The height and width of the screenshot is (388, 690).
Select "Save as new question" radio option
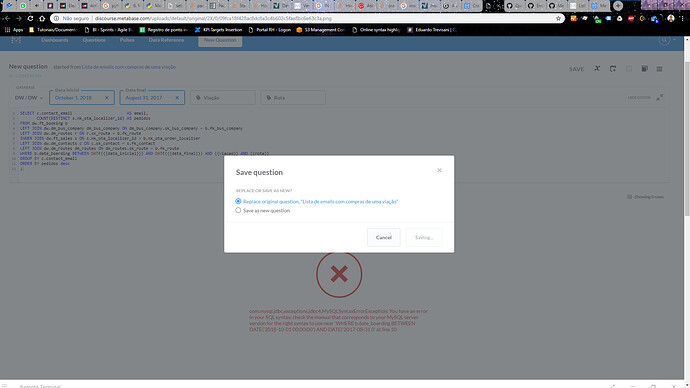click(x=238, y=210)
